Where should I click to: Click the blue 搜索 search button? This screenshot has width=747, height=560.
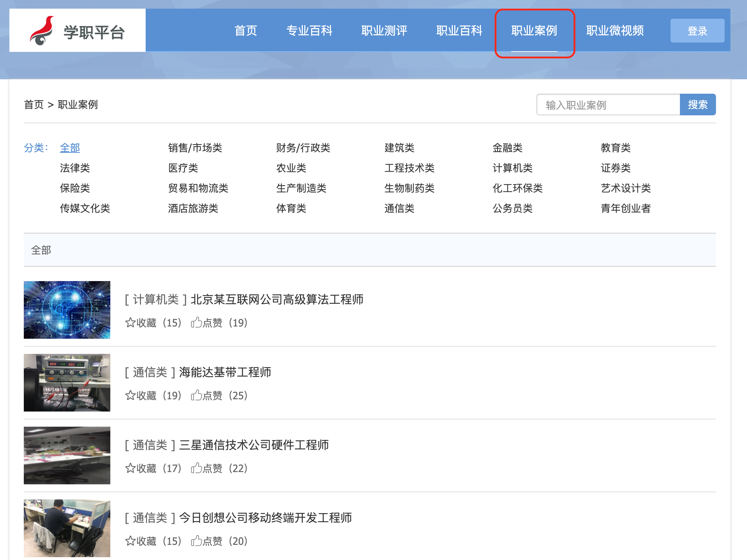point(697,105)
